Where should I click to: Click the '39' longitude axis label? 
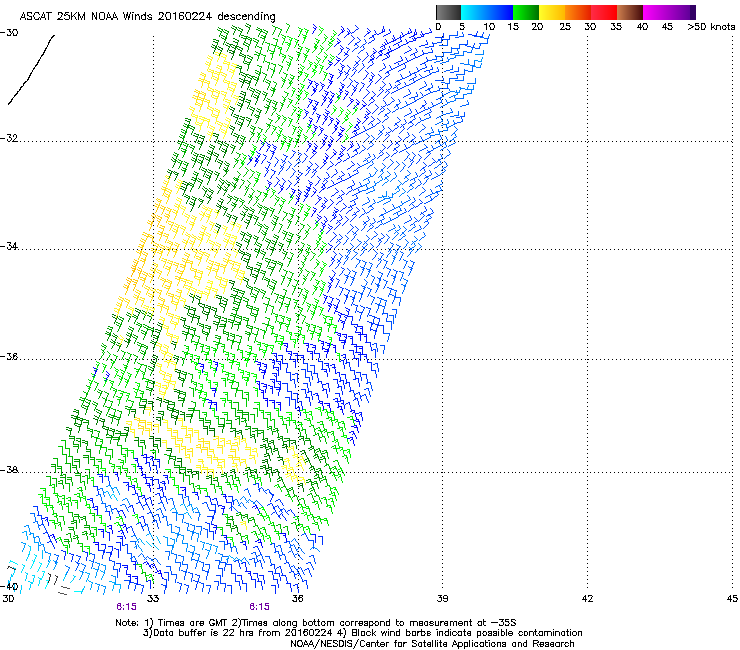[x=442, y=599]
